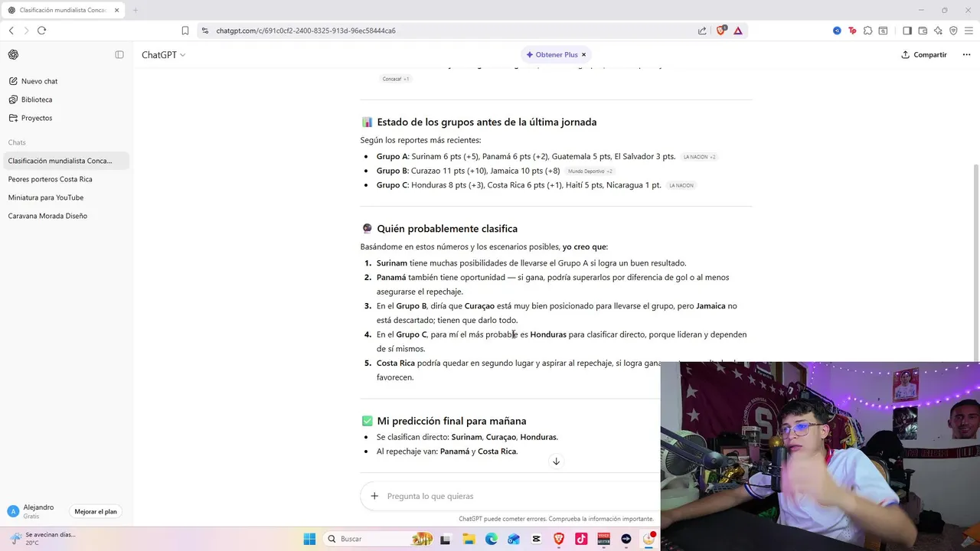Open CapCut from the taskbar
Image resolution: width=980 pixels, height=551 pixels.
[536, 539]
